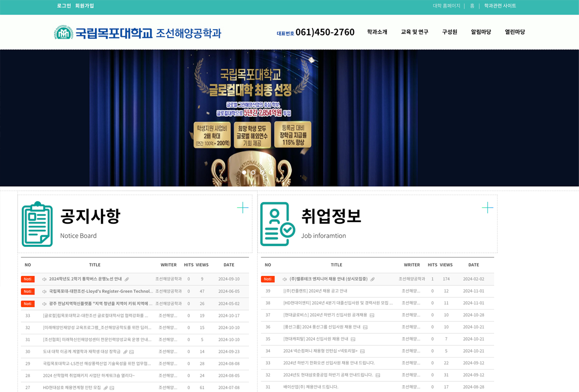Open more jobs via 취업정보 plus icon

487,208
